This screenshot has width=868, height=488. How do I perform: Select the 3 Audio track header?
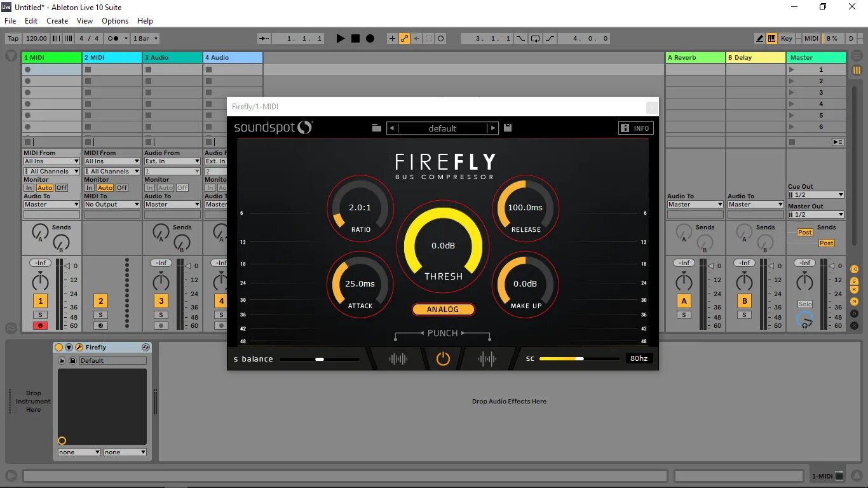click(172, 58)
